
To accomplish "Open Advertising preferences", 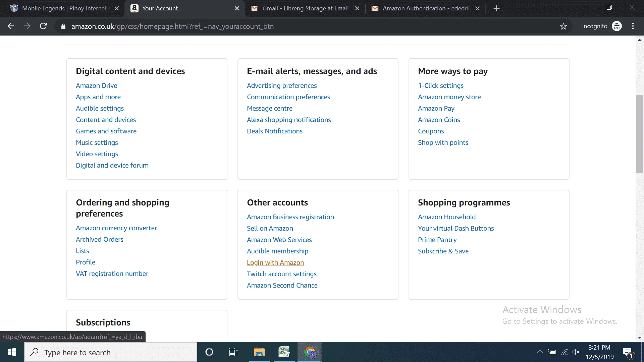I will (x=282, y=85).
